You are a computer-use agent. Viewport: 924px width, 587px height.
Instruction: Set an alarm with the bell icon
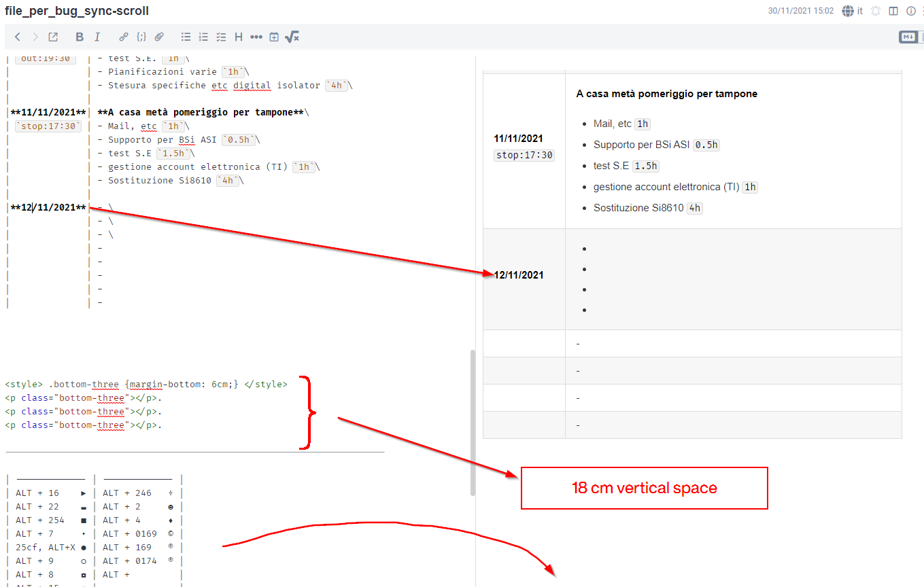click(875, 11)
